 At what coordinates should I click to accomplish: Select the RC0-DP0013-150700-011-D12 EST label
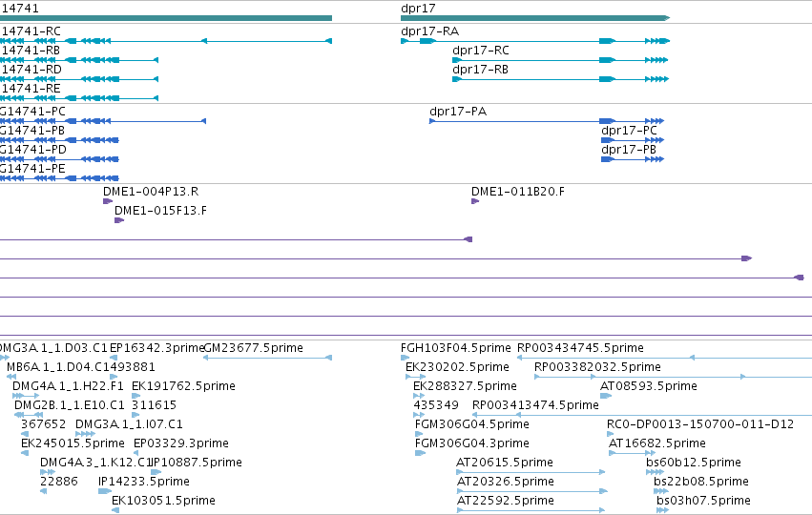[x=700, y=425]
